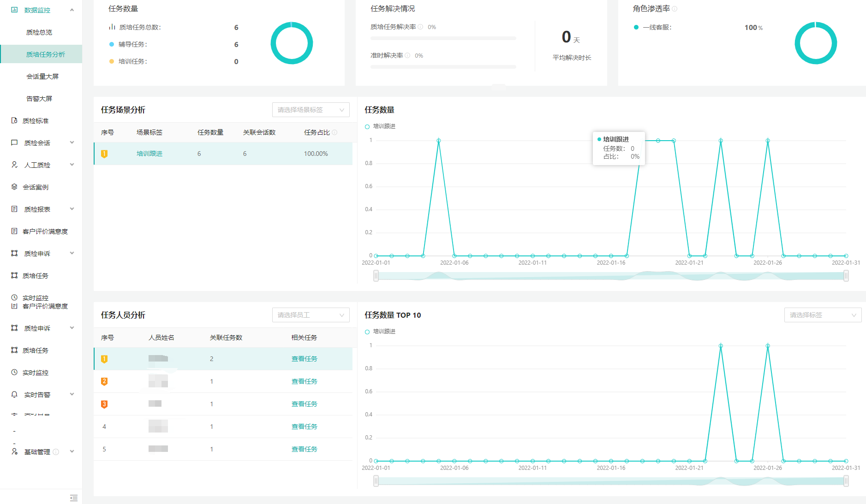Click the 实时告警 bell icon
The height and width of the screenshot is (504, 866).
14,394
